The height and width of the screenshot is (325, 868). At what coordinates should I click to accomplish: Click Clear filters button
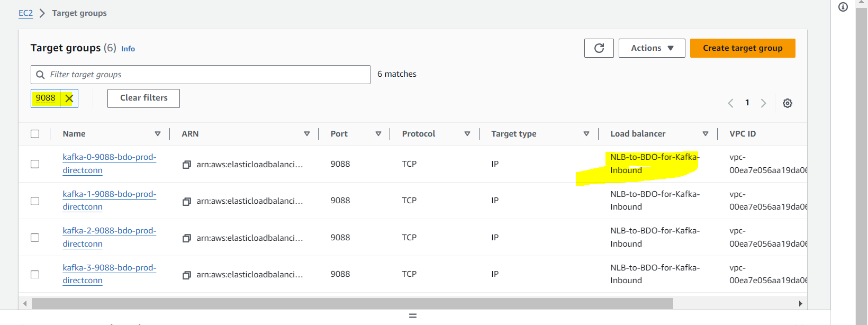tap(143, 98)
